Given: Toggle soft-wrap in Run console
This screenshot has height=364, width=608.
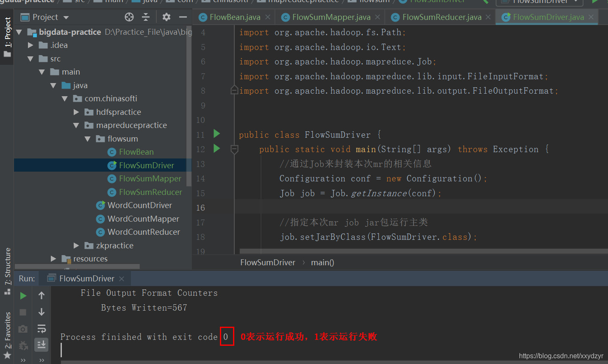Looking at the screenshot, I should coord(42,329).
